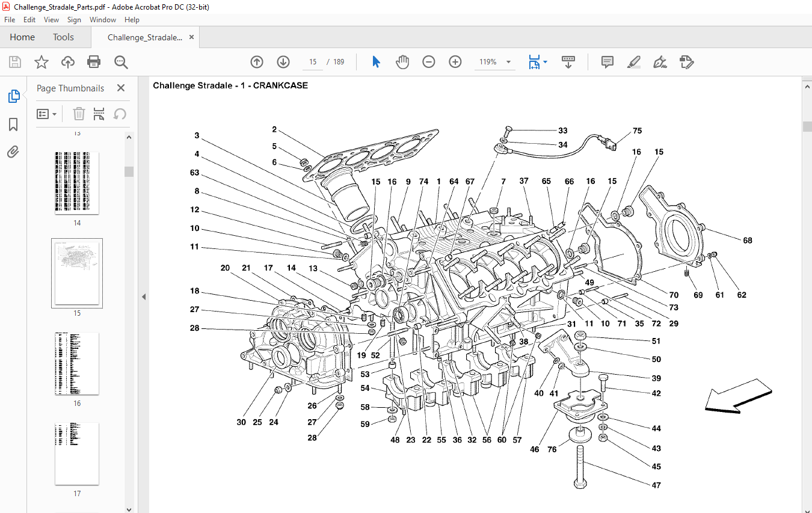Save the file with the floppy disk icon
This screenshot has height=513, width=812.
(x=15, y=62)
